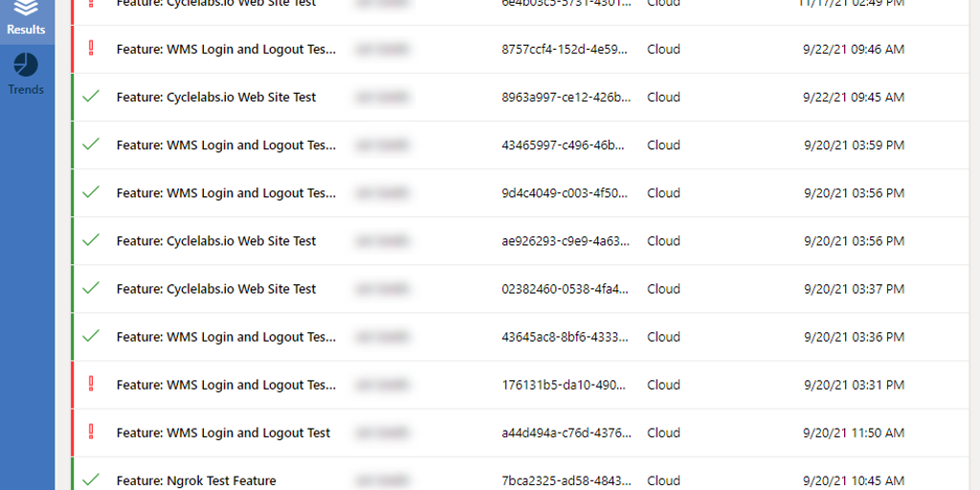
Task: Select execution ID 8757ccf4-152d-4e59
Action: point(565,49)
